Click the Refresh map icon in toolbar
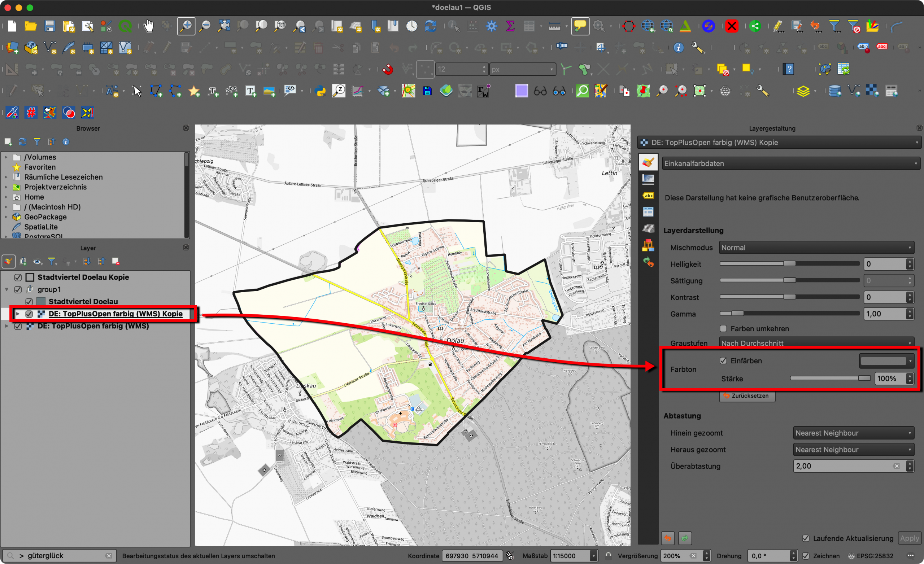This screenshot has width=924, height=564. (431, 26)
